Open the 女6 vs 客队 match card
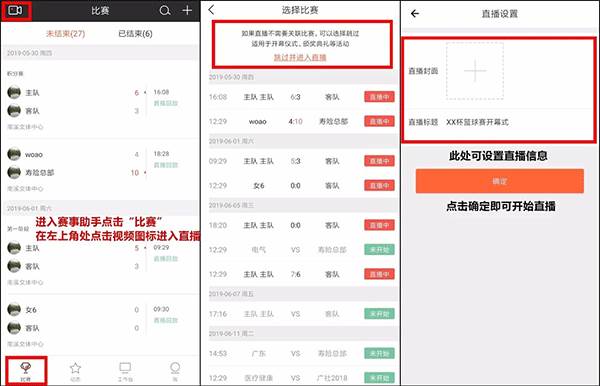The image size is (600, 386). click(99, 325)
